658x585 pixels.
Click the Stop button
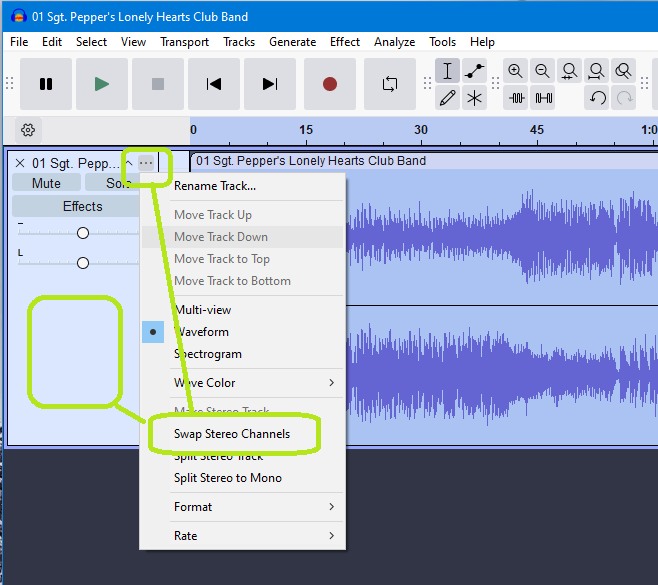tap(158, 84)
